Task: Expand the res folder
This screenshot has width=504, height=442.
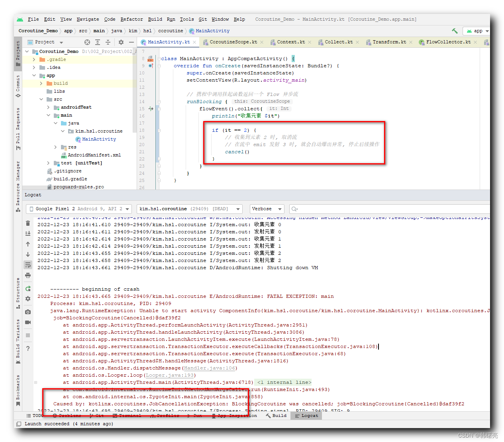Action: point(56,147)
